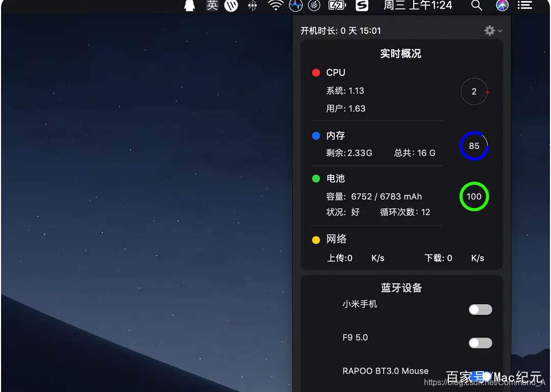551x392 pixels.
Task: Click the green 电池 indicator dot
Action: point(316,178)
